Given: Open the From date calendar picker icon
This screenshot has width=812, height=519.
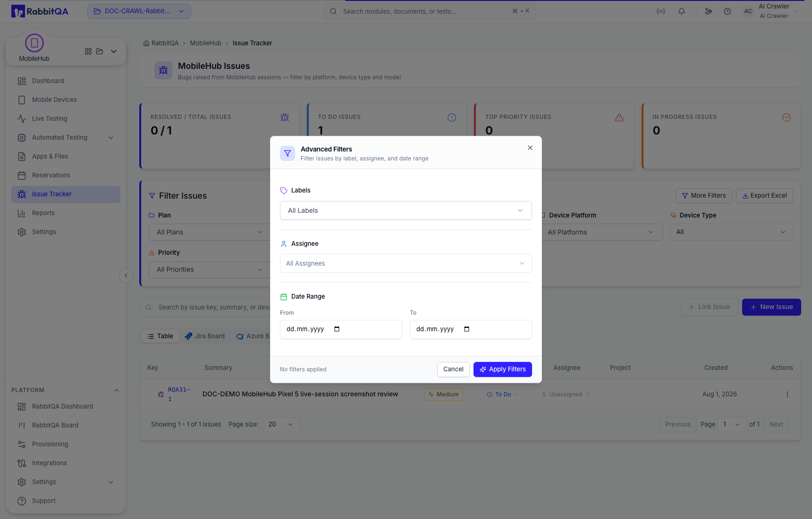Looking at the screenshot, I should pos(337,329).
